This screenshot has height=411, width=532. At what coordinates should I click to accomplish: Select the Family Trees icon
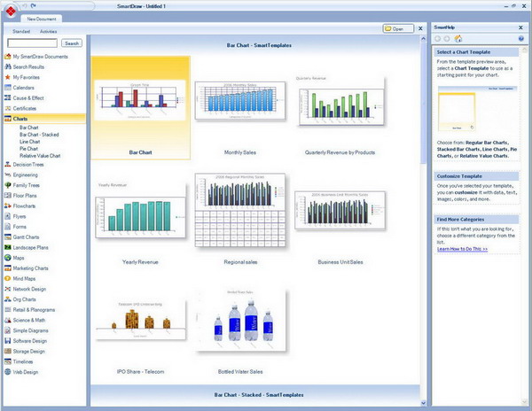tap(7, 185)
